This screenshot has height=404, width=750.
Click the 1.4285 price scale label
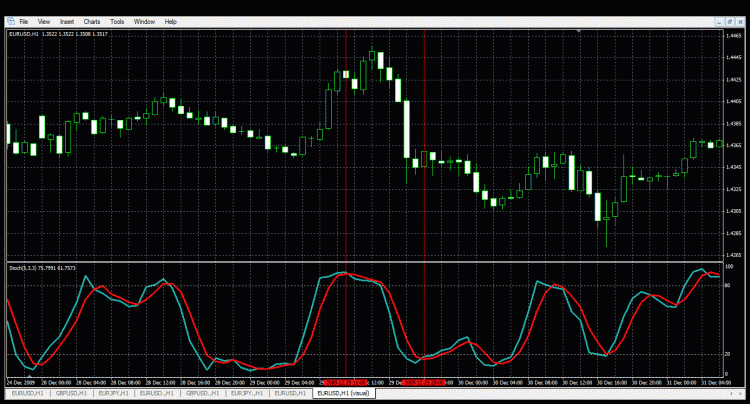(734, 233)
